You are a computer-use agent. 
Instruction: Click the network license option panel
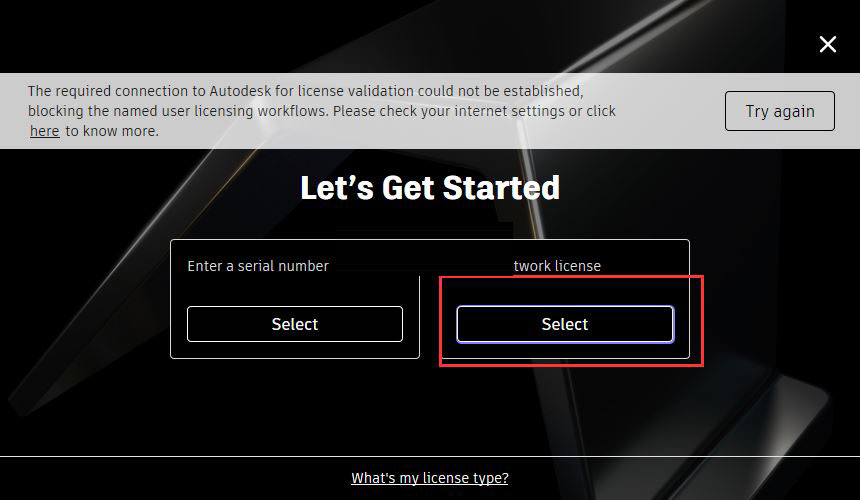click(x=565, y=299)
